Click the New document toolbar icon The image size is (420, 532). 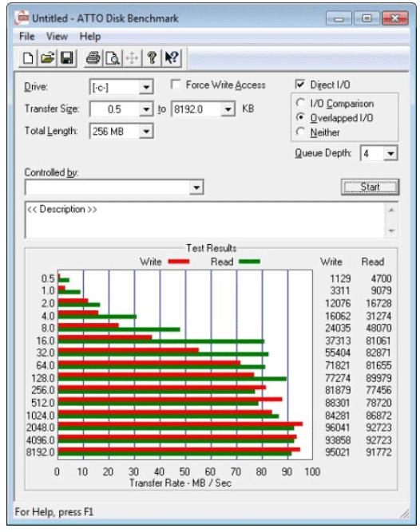(x=28, y=58)
